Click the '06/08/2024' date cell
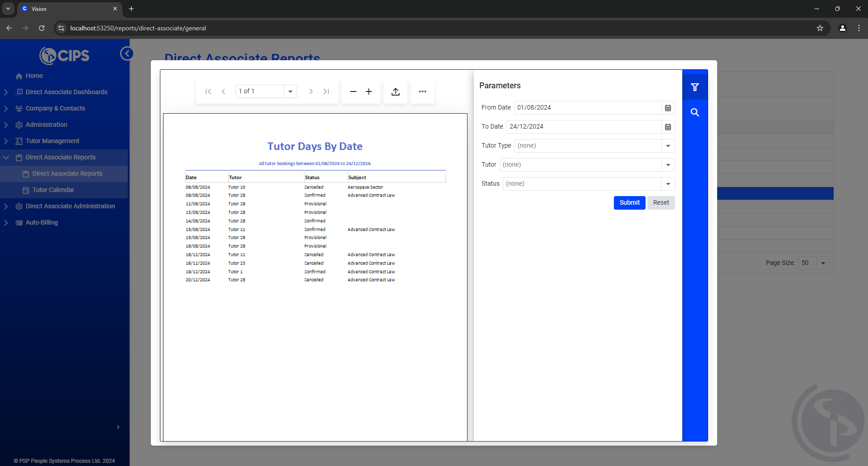Screen dimensions: 868x466 198,187
